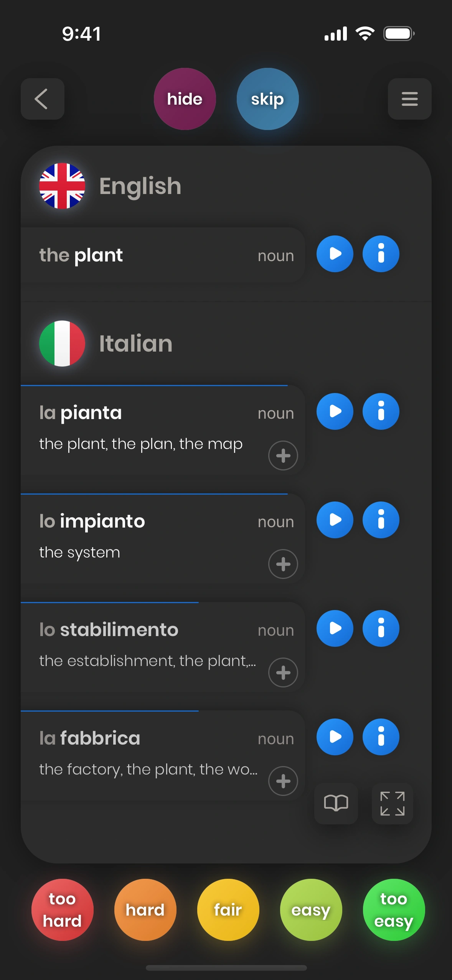
Task: Open info for English 'the plant'
Action: click(381, 254)
